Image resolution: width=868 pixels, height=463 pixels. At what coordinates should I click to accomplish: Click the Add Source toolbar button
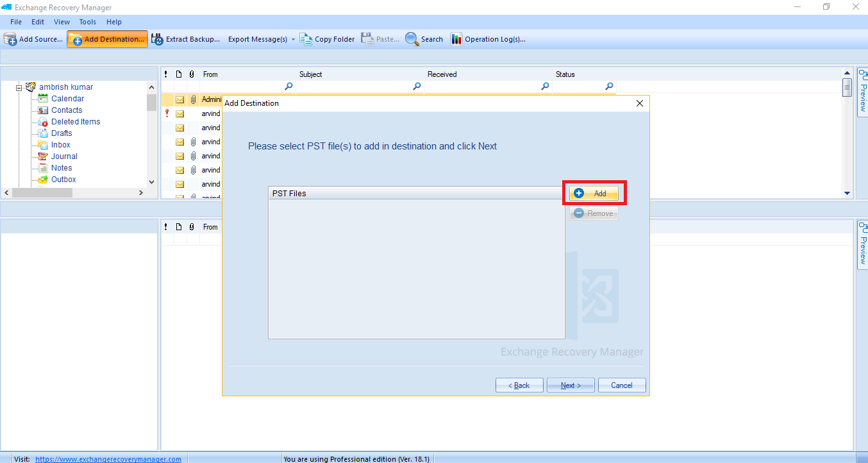pos(33,39)
